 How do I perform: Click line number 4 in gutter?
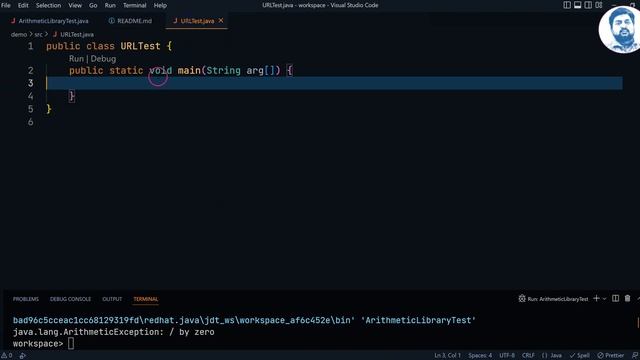click(x=31, y=96)
